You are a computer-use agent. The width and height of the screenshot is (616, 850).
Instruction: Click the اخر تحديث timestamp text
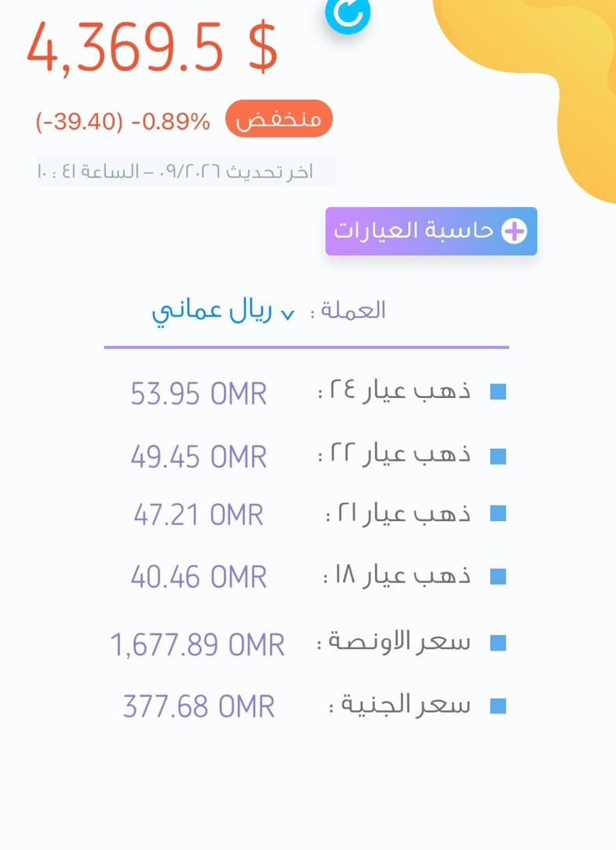tap(176, 172)
